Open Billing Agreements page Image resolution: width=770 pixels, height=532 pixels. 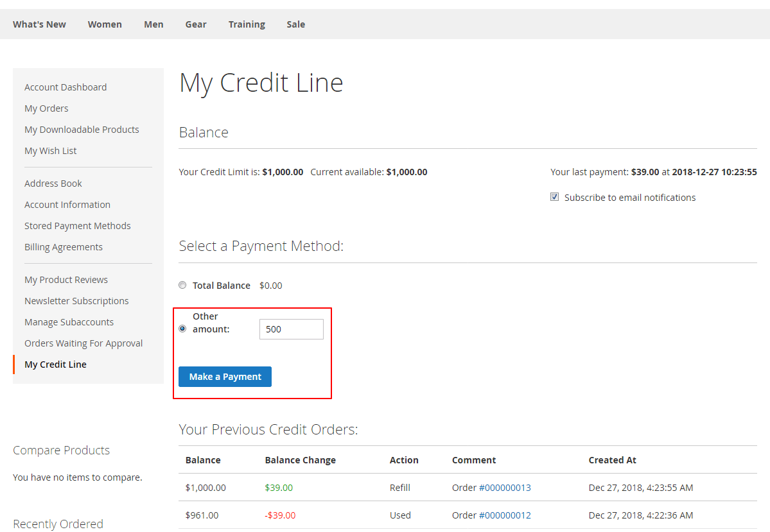(63, 246)
